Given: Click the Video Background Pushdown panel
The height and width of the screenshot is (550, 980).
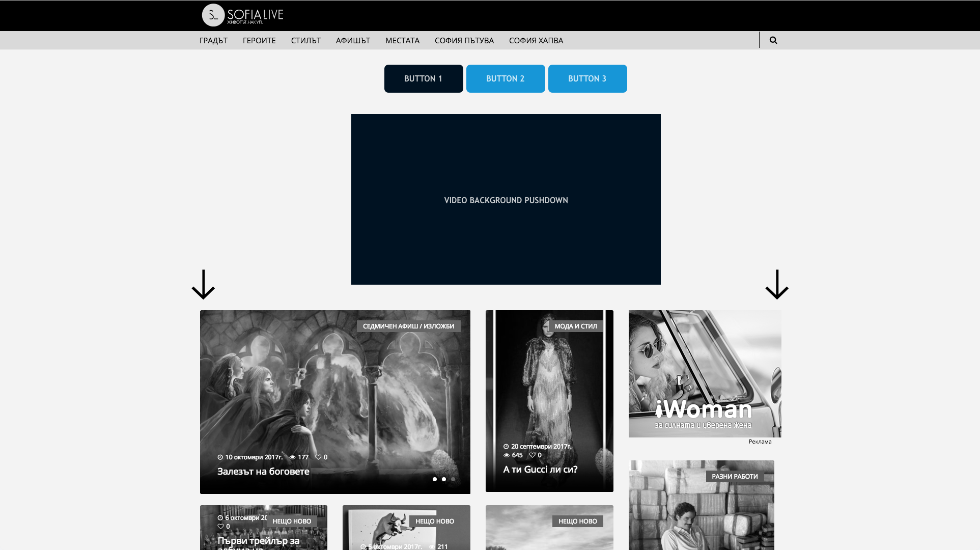Looking at the screenshot, I should click(506, 200).
